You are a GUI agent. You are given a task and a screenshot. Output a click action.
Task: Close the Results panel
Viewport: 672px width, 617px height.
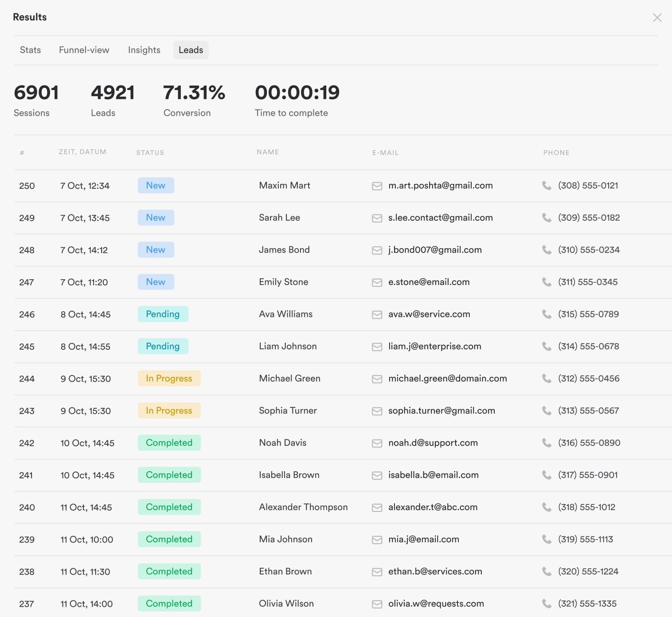coord(657,18)
